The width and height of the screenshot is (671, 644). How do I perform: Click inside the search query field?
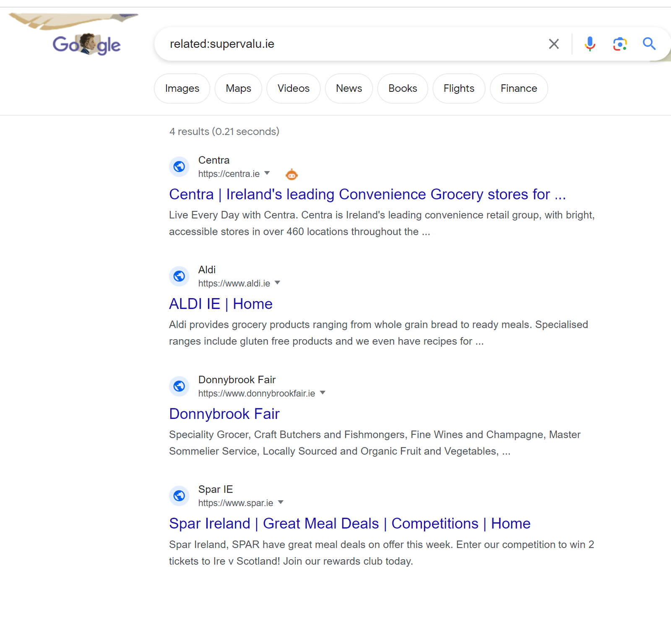tap(335, 44)
